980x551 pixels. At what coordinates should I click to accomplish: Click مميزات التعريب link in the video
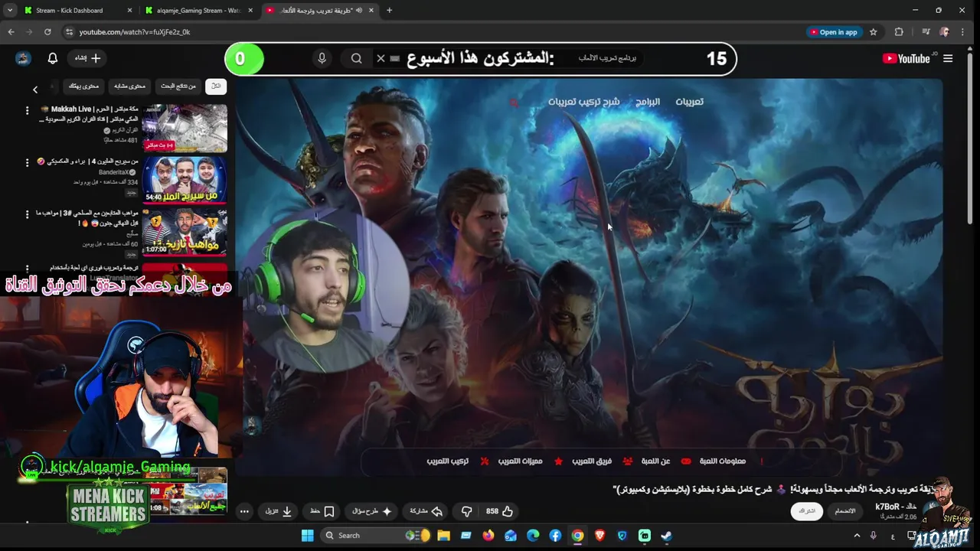[520, 461]
